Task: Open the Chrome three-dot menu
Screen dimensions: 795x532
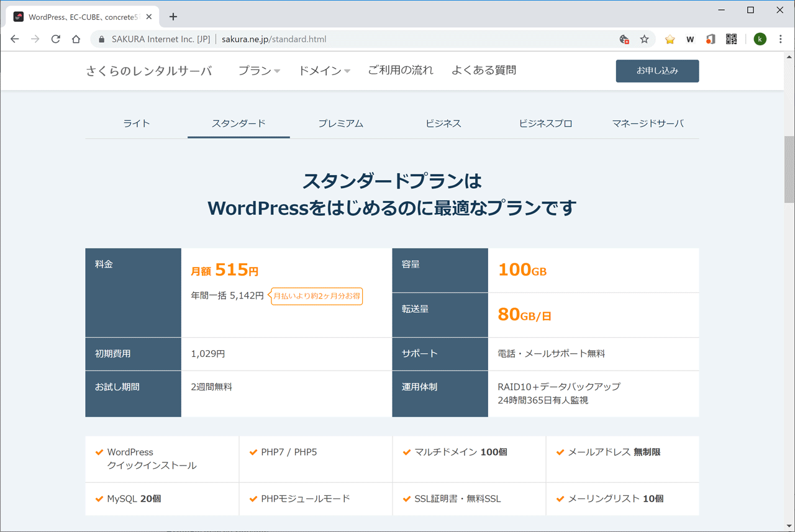Action: click(780, 39)
